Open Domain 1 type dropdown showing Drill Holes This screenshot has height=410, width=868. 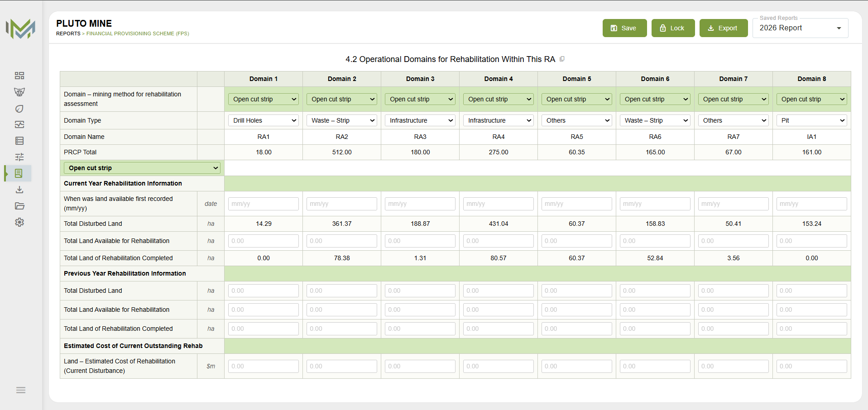pyautogui.click(x=264, y=120)
